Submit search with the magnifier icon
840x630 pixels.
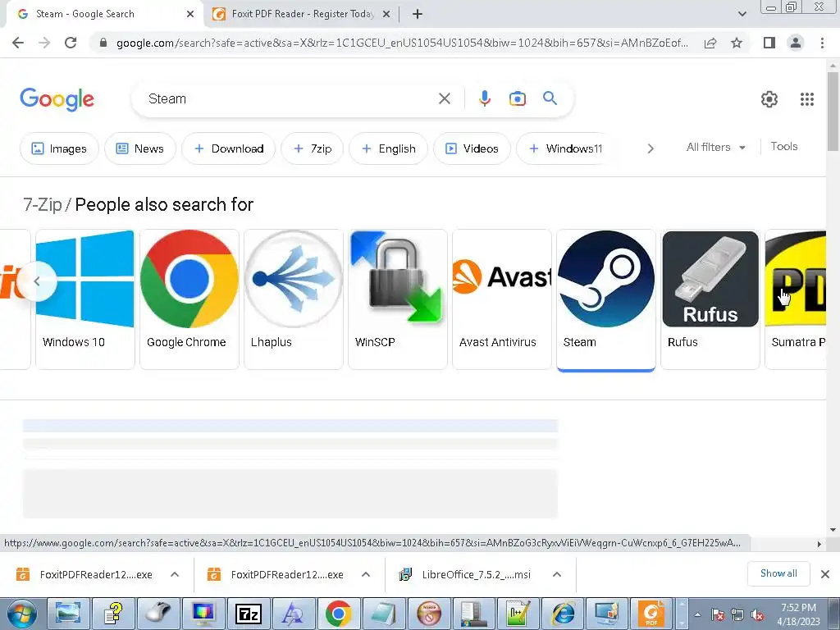550,98
